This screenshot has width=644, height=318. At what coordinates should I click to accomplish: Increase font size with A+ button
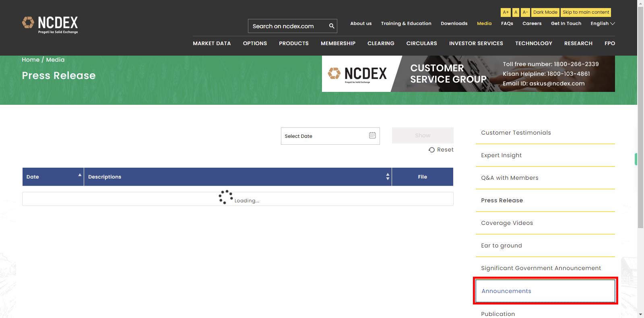tap(506, 12)
